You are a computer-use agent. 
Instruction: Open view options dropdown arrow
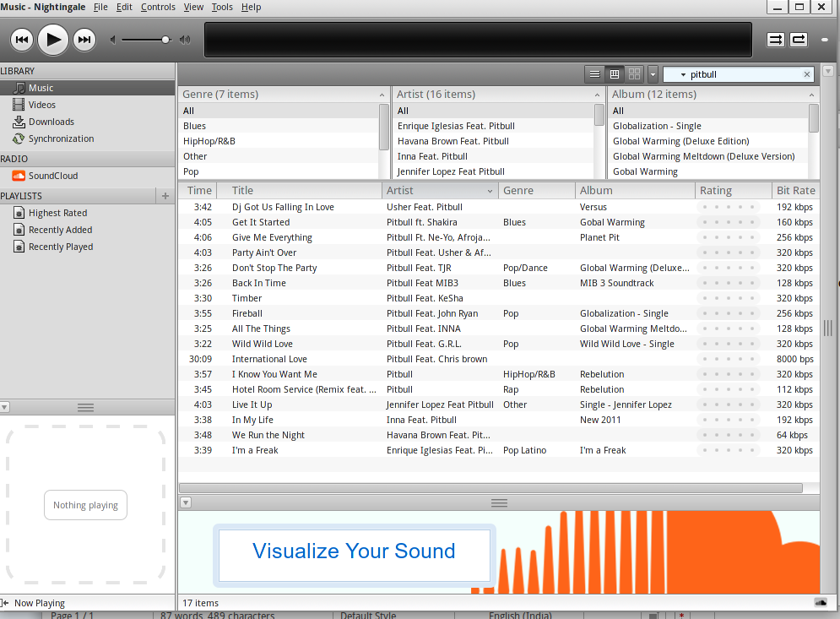653,74
